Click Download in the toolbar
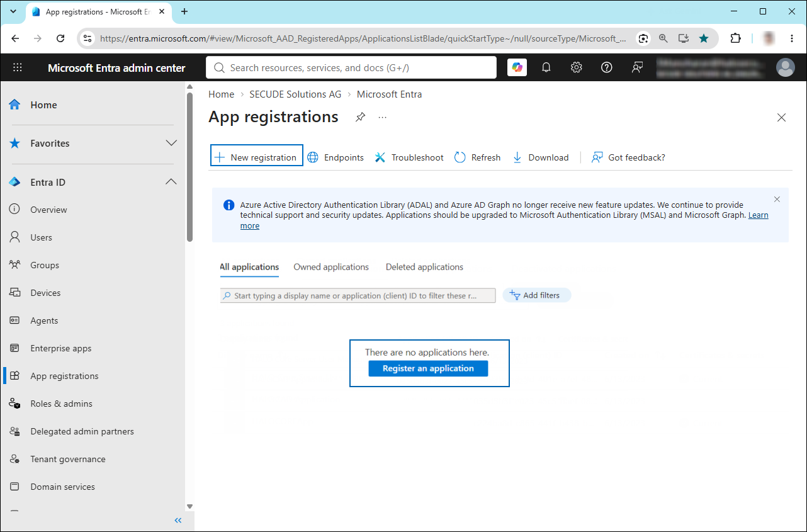807x532 pixels. click(541, 157)
